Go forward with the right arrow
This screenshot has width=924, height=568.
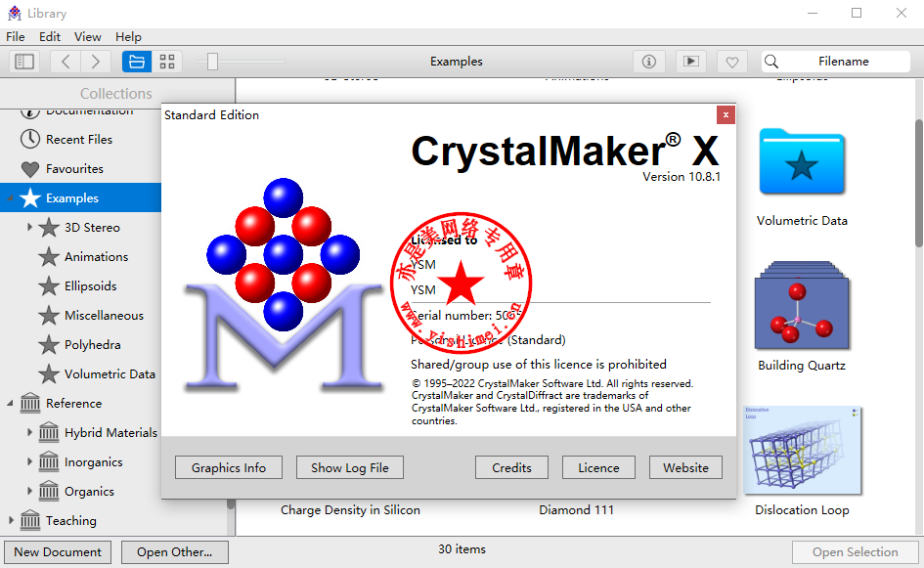pos(96,62)
